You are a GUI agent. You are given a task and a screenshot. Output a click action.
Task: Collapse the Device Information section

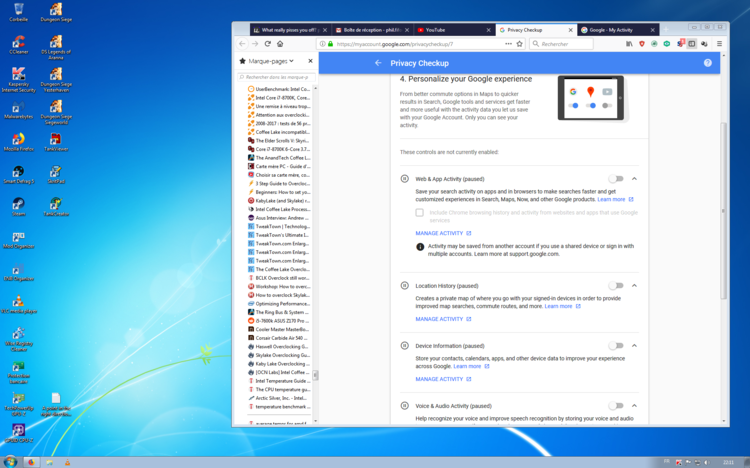[635, 345]
